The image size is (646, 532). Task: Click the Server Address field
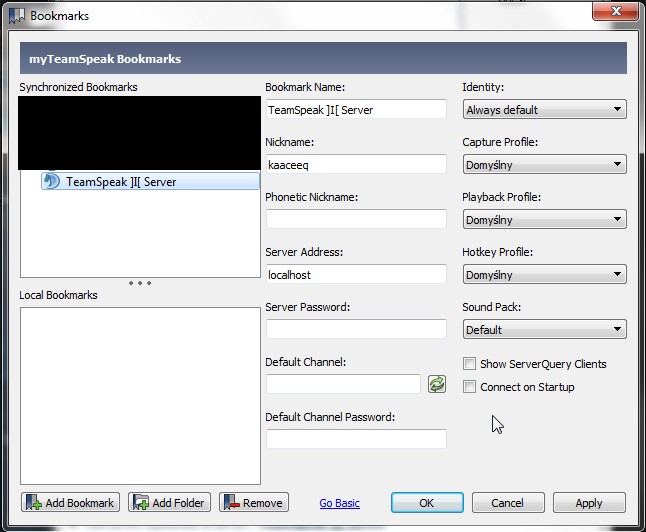[x=356, y=274]
